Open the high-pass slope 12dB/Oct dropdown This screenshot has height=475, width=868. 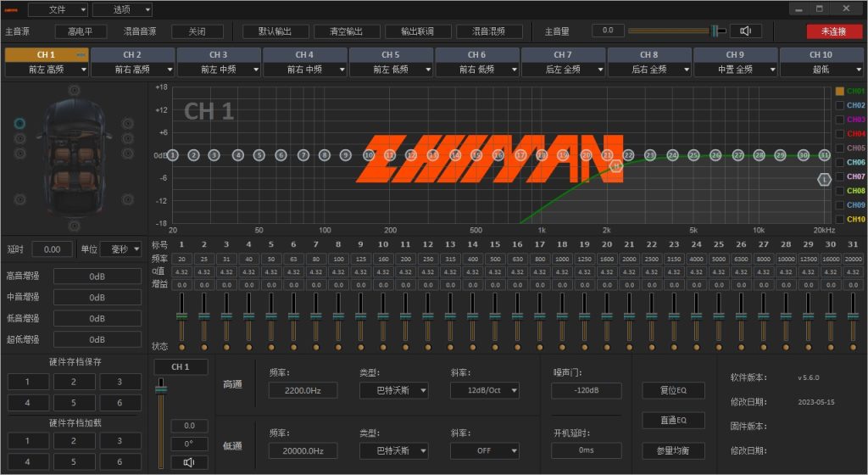tap(484, 390)
